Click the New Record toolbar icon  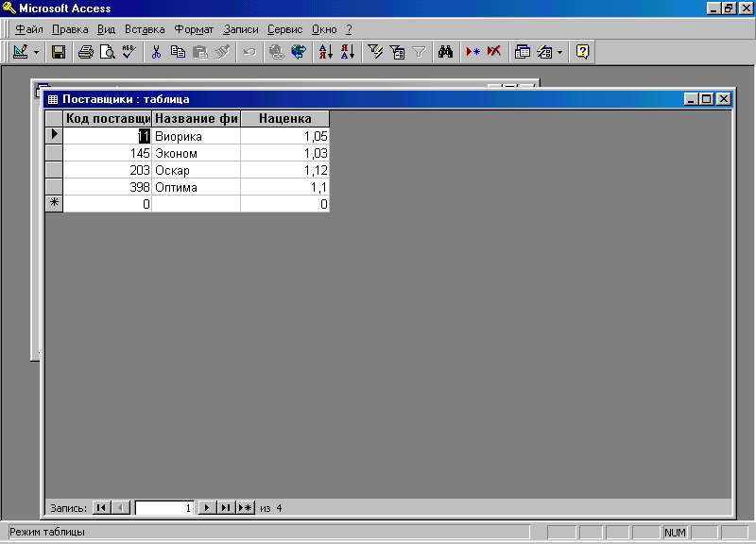coord(472,52)
